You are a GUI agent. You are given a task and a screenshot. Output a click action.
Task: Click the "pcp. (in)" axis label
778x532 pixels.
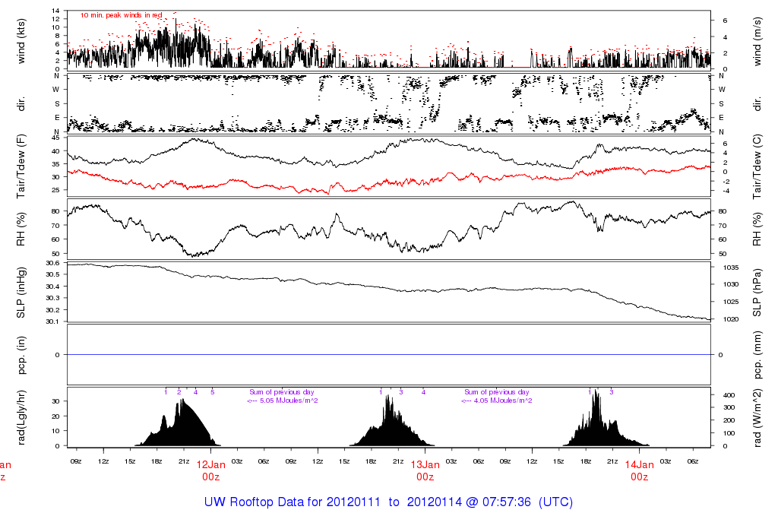coord(21,355)
